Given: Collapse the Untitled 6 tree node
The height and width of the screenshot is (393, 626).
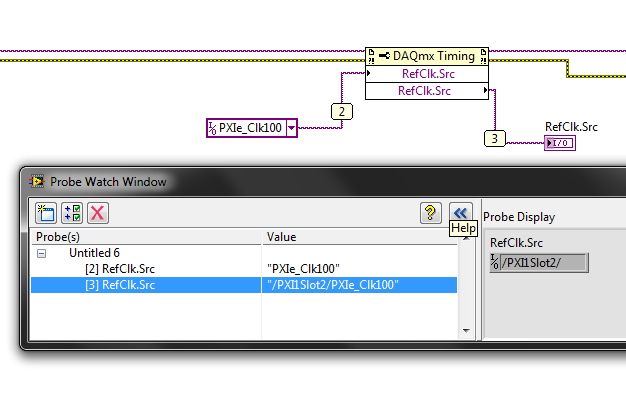Looking at the screenshot, I should point(41,254).
